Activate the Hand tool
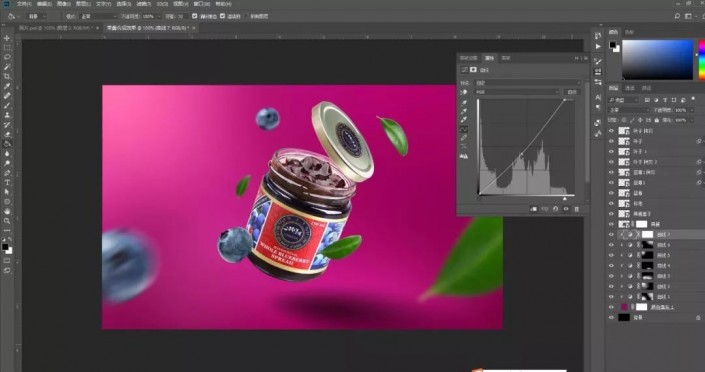The image size is (705, 372). (7, 211)
